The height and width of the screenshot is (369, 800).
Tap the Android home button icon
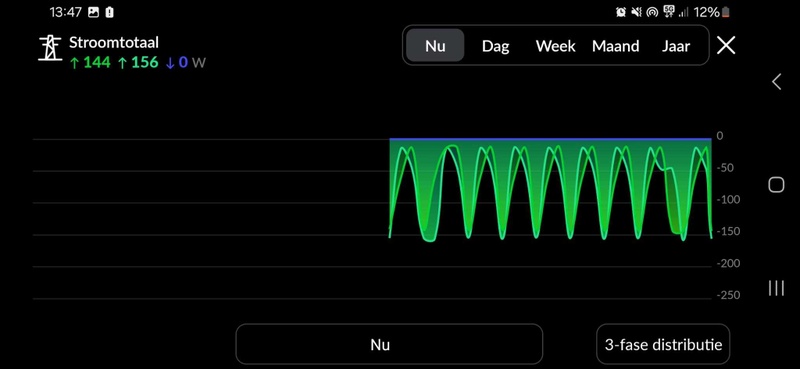point(776,185)
